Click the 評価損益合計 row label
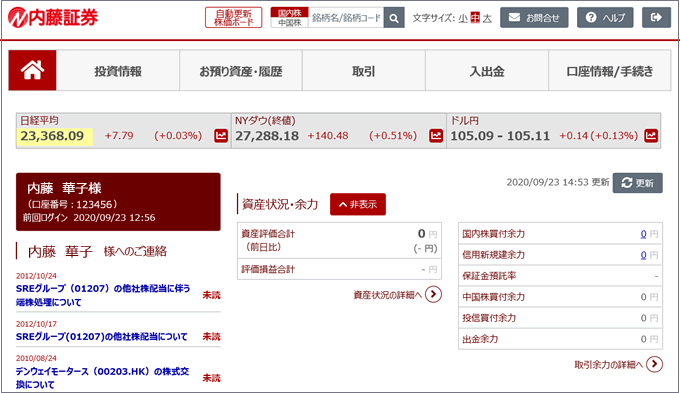Viewport: 680px width, 393px height. click(268, 269)
